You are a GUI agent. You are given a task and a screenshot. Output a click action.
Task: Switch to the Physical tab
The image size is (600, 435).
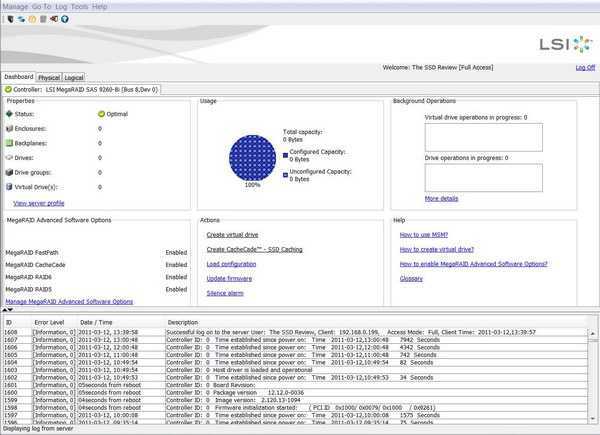(x=49, y=78)
